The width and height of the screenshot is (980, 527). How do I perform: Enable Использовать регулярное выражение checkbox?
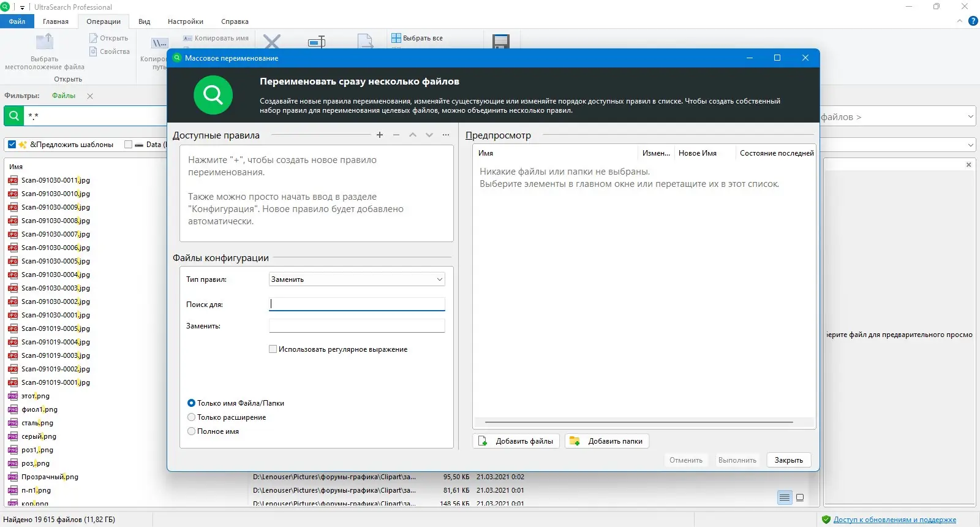point(273,349)
